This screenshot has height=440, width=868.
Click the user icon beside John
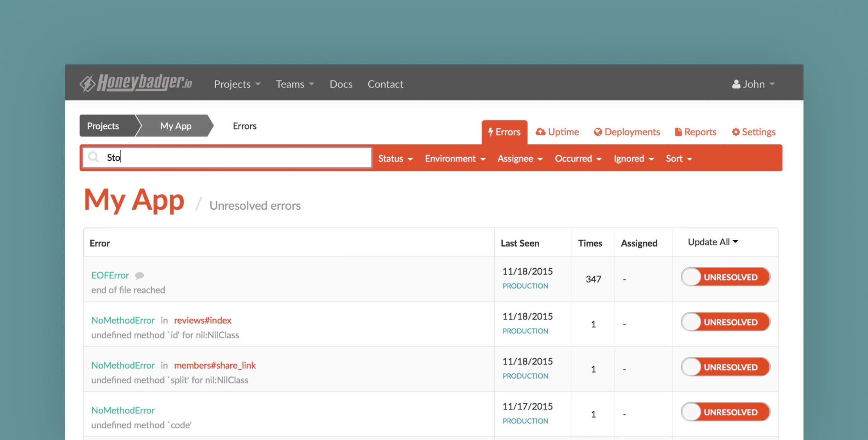(x=735, y=83)
